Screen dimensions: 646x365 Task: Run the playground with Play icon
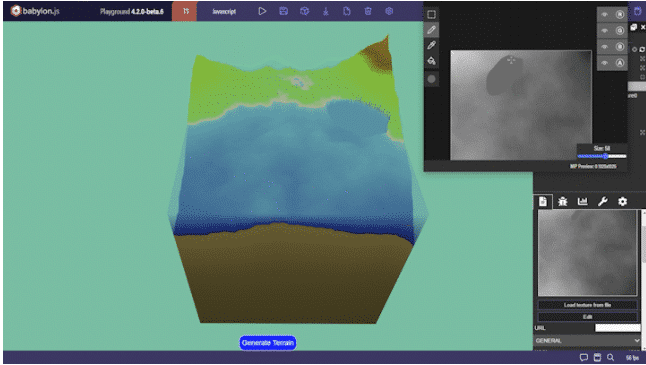tap(262, 11)
